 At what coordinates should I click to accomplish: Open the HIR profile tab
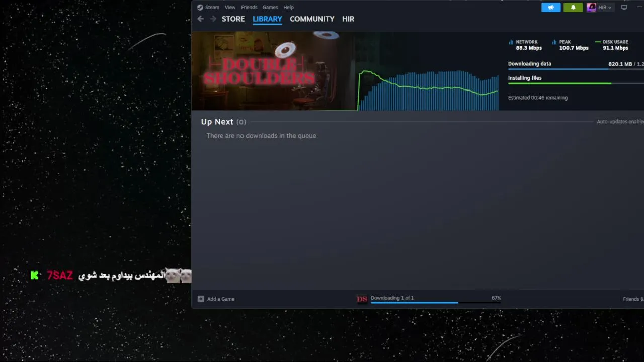[x=348, y=19]
